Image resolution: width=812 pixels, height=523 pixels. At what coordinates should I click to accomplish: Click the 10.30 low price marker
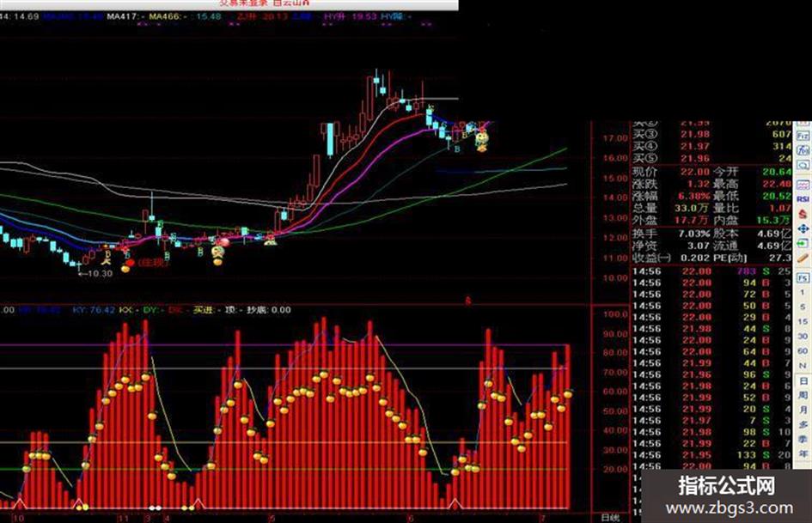[x=95, y=273]
